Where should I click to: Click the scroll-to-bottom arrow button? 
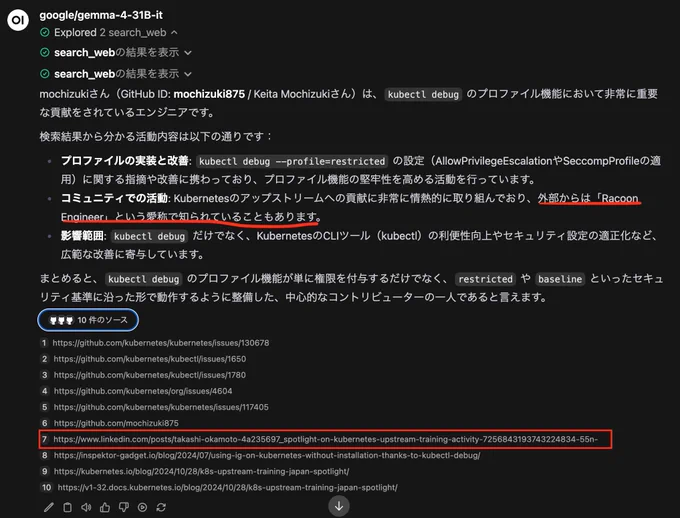pos(339,506)
